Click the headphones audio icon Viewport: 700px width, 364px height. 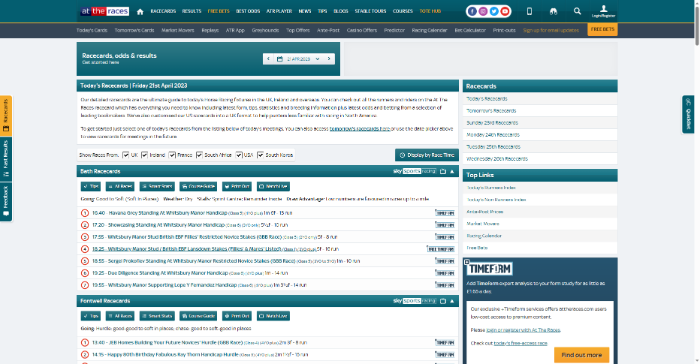coord(554,11)
